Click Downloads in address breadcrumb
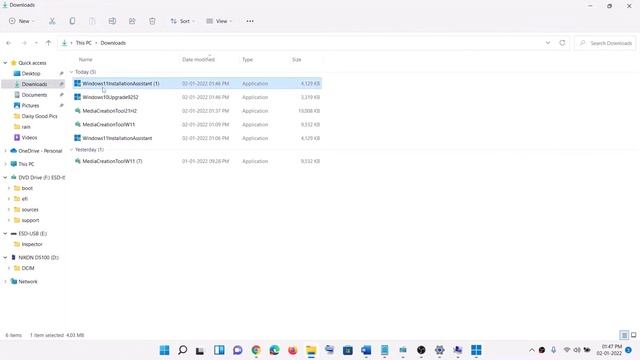640x360 pixels. (x=113, y=43)
